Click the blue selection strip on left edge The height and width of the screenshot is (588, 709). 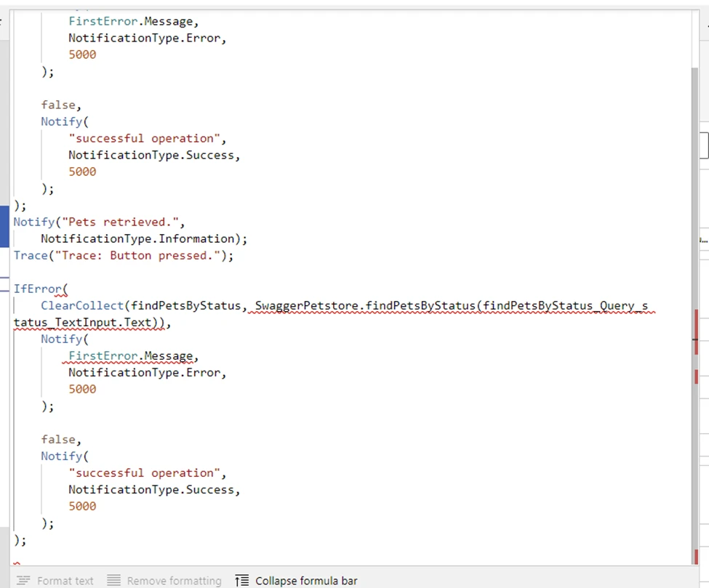(4, 226)
